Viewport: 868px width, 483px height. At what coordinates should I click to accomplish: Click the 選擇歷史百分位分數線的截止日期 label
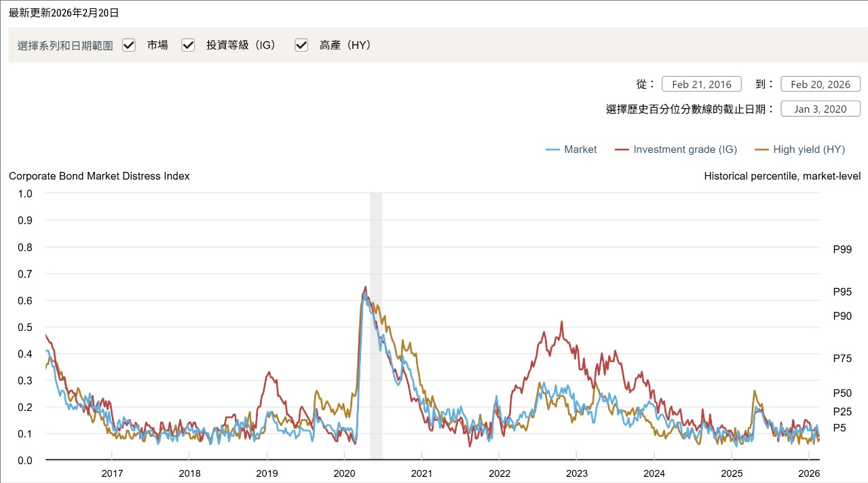pyautogui.click(x=690, y=109)
